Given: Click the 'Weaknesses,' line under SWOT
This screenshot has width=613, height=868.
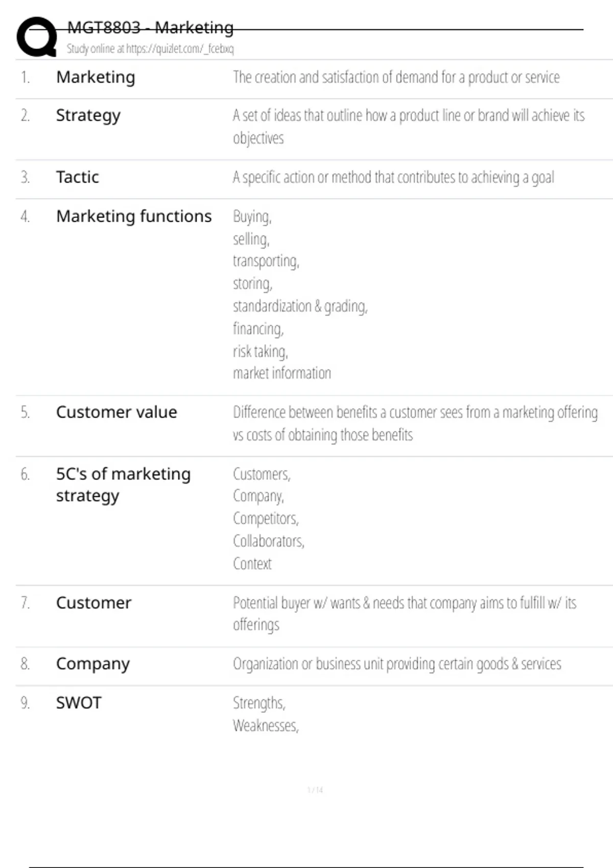Looking at the screenshot, I should [266, 726].
